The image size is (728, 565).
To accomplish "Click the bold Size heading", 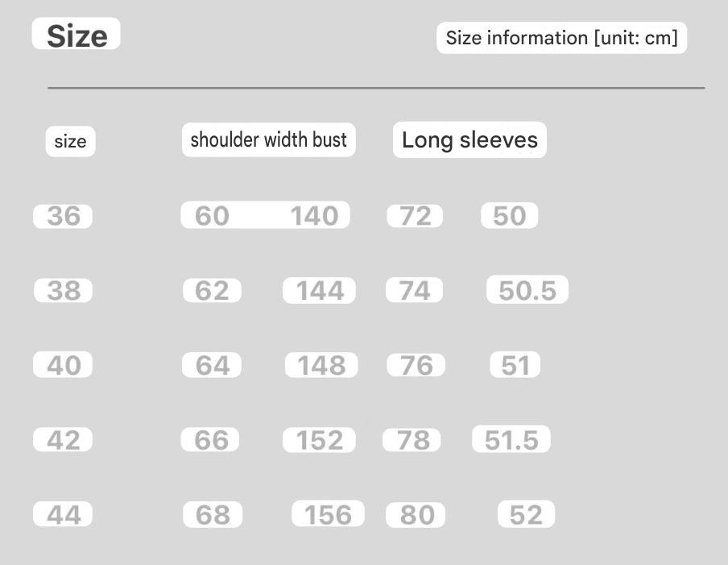I will coord(77,35).
